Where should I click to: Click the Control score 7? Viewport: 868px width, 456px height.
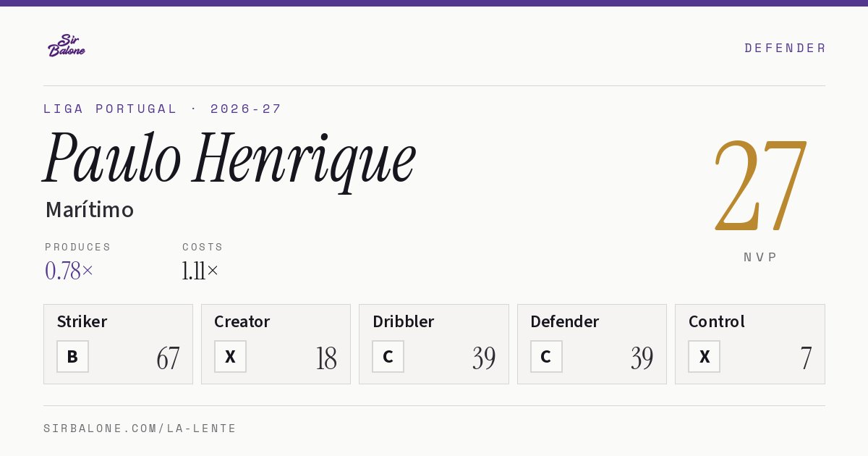click(x=806, y=358)
